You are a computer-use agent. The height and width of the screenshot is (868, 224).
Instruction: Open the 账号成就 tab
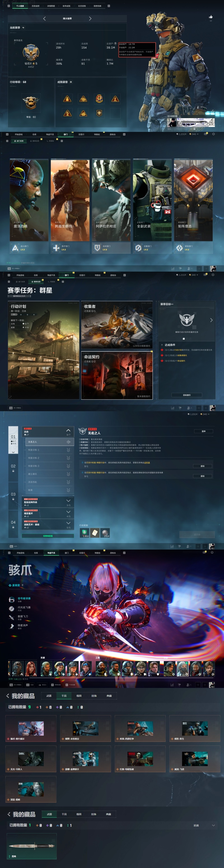66,6
